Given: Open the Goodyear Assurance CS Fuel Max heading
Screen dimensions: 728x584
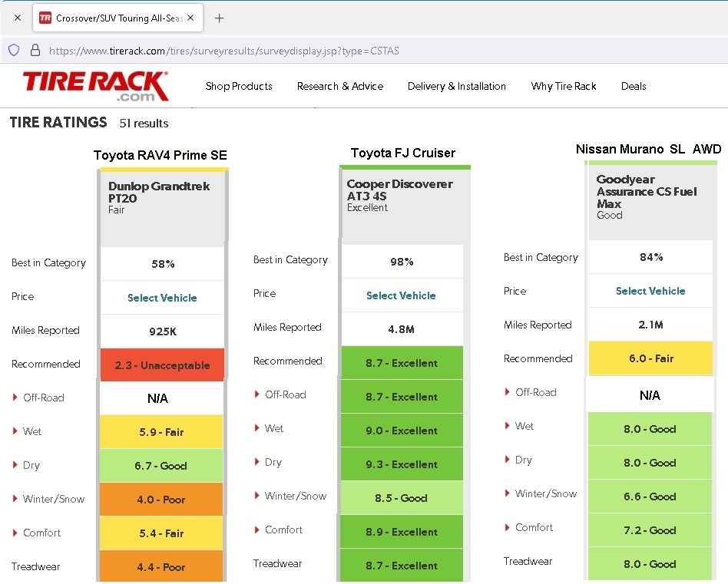Looking at the screenshot, I should point(647,191).
